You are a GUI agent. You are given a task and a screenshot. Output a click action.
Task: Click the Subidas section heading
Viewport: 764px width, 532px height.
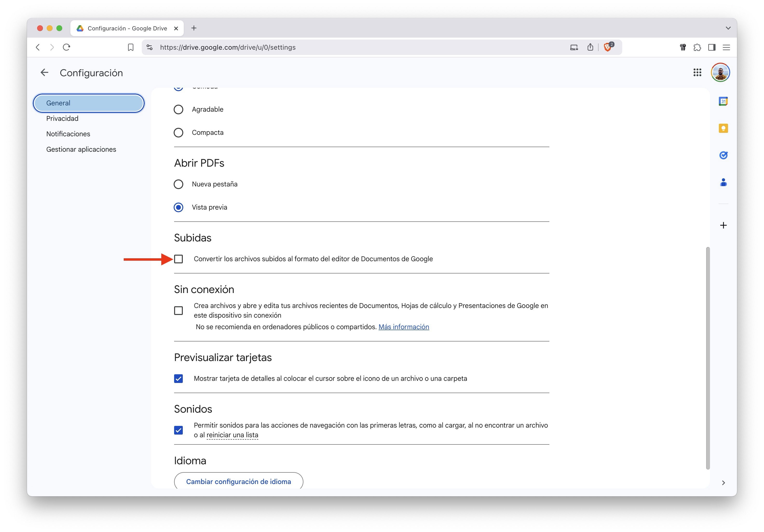click(193, 238)
